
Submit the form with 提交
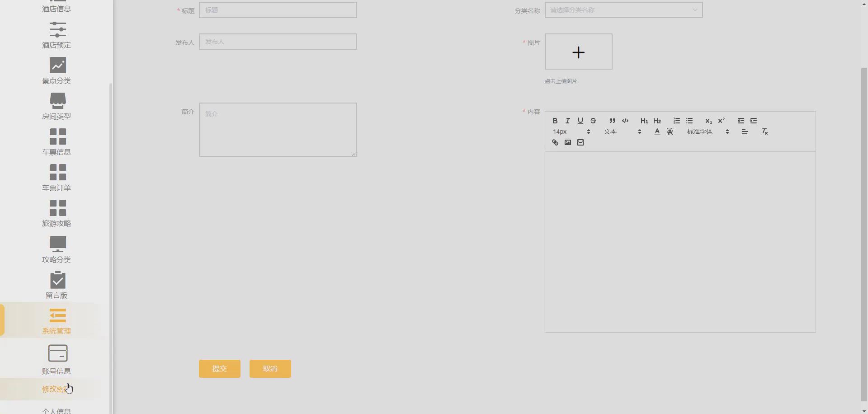219,369
